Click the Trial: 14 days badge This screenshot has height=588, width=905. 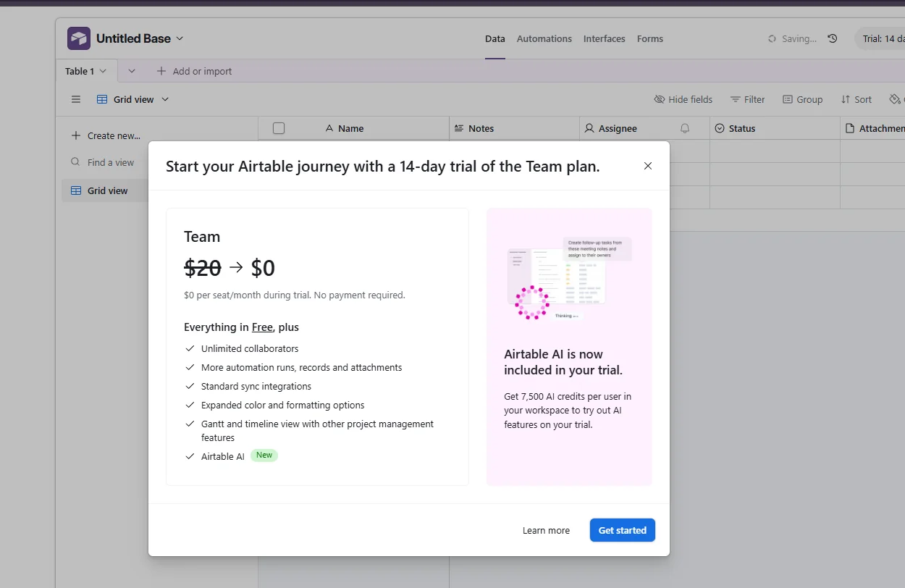click(x=880, y=38)
